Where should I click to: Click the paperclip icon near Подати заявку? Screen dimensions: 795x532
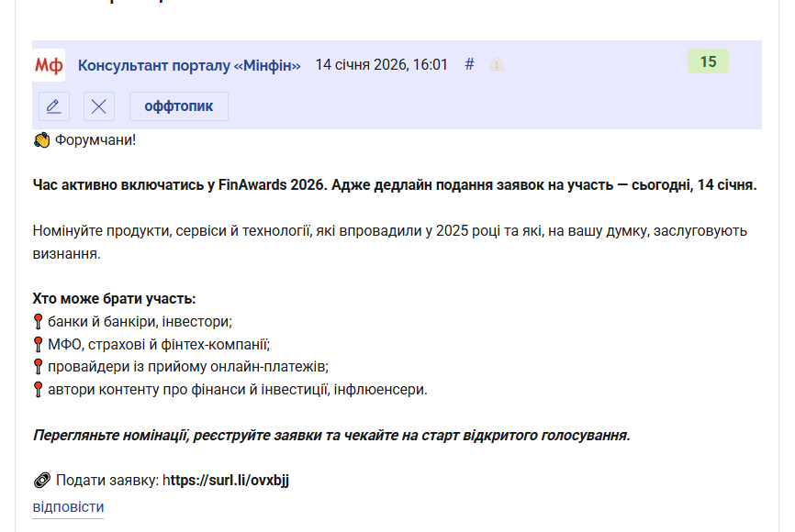click(41, 481)
